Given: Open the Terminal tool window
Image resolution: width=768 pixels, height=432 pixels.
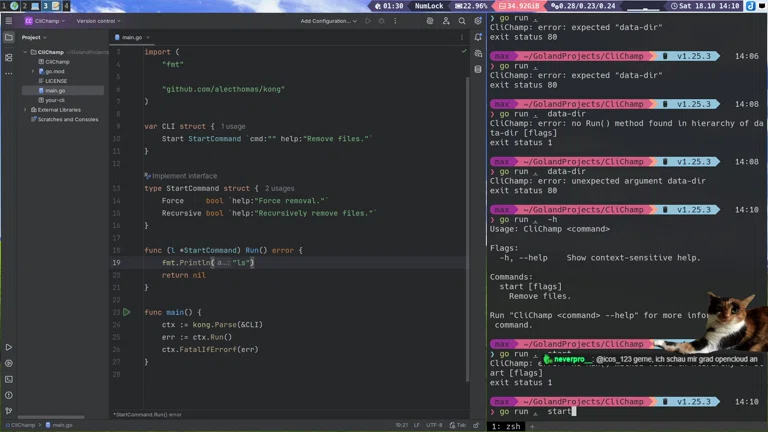Looking at the screenshot, I should click(x=9, y=379).
